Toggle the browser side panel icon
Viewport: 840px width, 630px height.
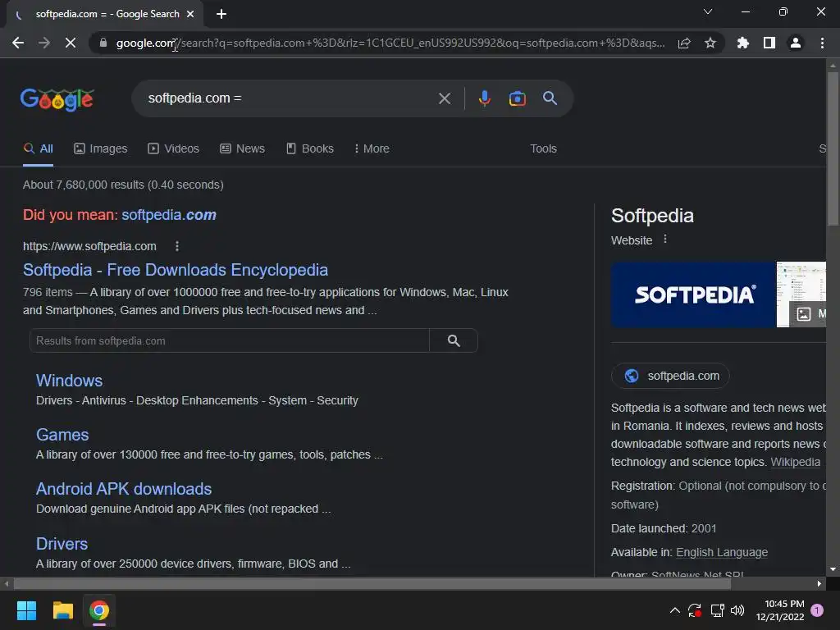pos(769,43)
